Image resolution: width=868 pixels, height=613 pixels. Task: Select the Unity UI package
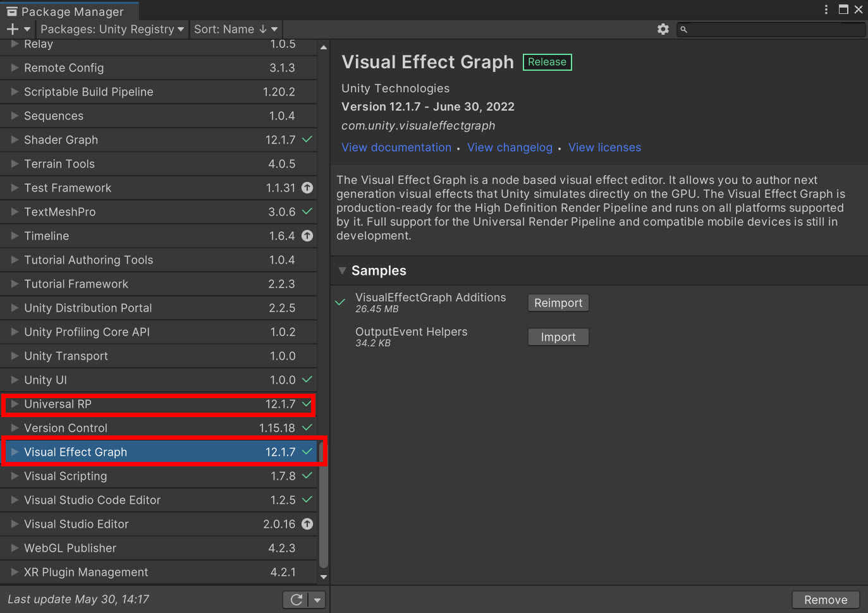(158, 380)
